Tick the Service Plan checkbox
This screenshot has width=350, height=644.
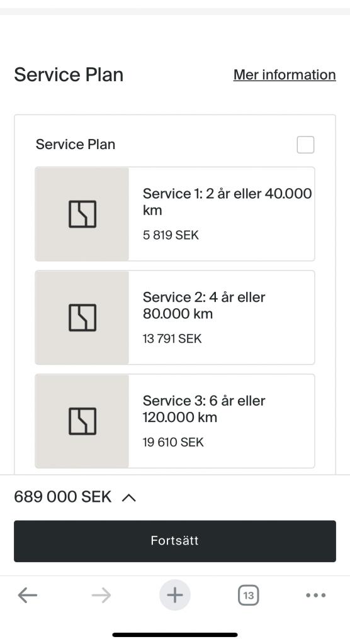[x=305, y=145]
